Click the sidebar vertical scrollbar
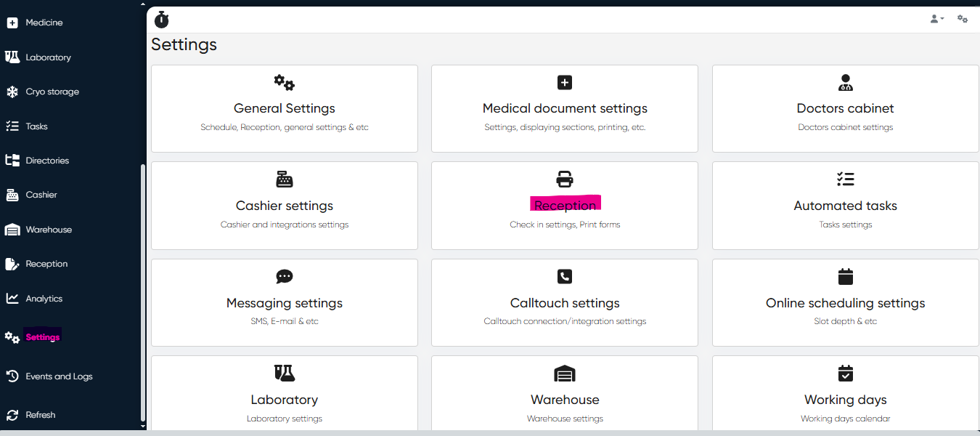The image size is (980, 436). [143, 291]
